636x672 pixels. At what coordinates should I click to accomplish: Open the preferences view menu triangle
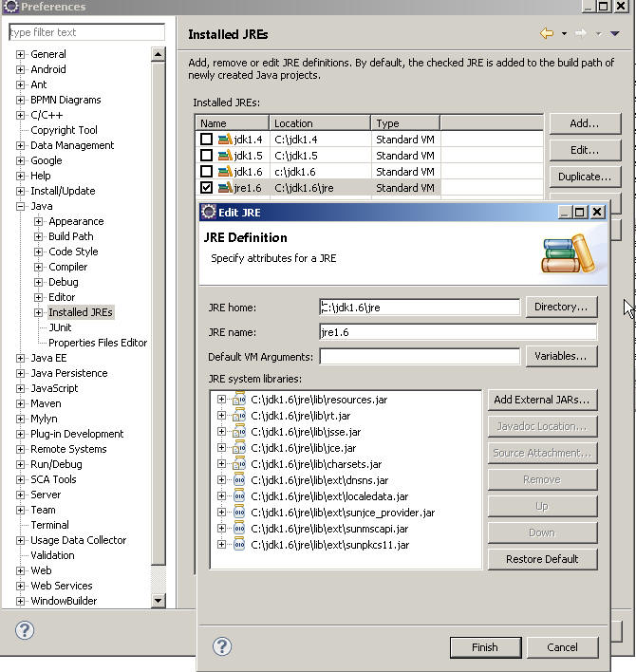[615, 33]
